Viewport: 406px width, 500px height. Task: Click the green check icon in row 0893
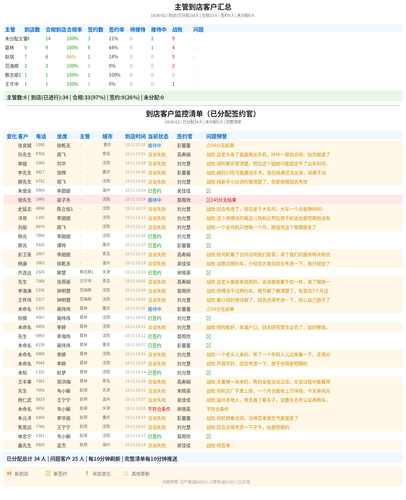click(208, 336)
